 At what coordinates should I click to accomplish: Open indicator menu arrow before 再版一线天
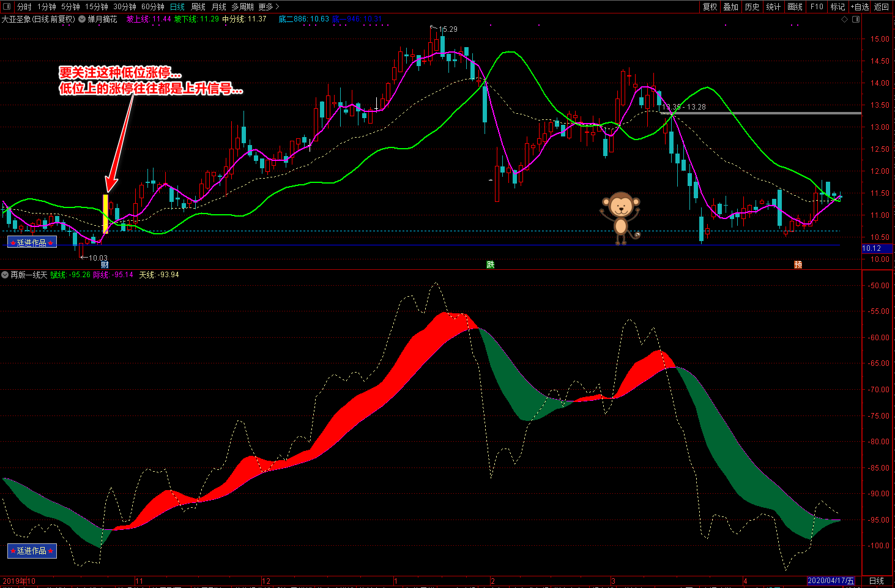5,275
